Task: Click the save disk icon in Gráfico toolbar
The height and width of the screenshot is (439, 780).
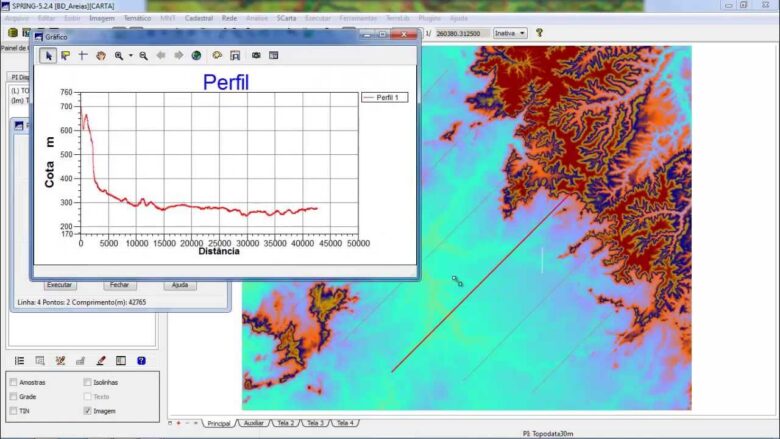Action: click(235, 56)
